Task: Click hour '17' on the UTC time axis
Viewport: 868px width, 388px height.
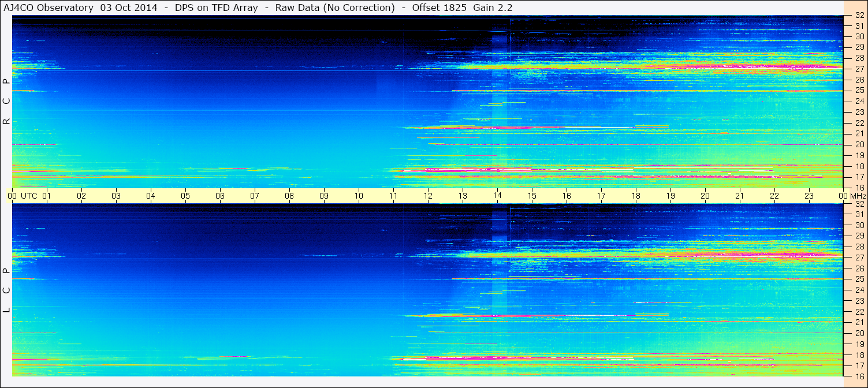Action: (x=601, y=196)
